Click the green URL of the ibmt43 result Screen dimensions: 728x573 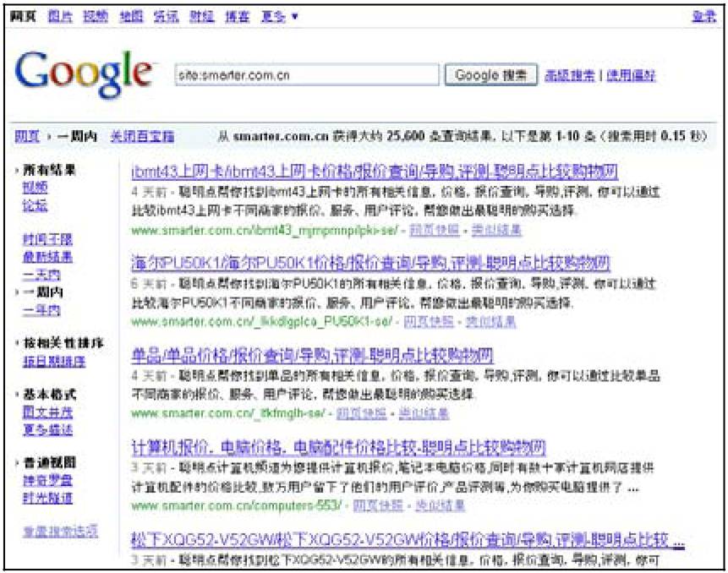click(265, 230)
